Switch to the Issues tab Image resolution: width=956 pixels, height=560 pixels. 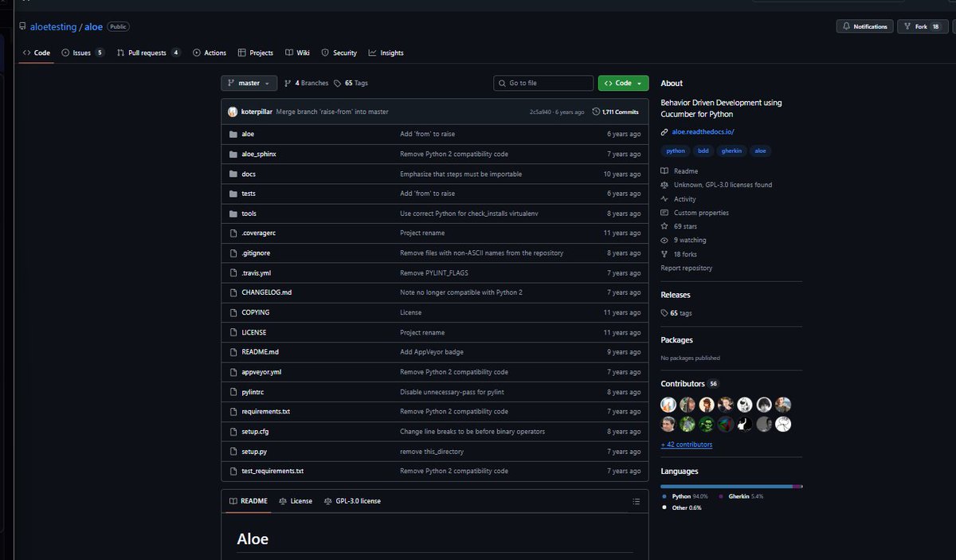click(x=83, y=53)
